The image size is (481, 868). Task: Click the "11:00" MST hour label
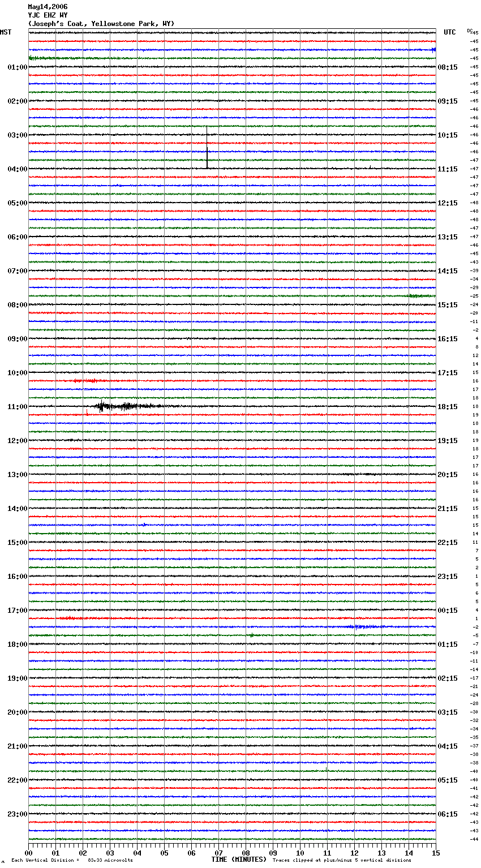point(18,407)
